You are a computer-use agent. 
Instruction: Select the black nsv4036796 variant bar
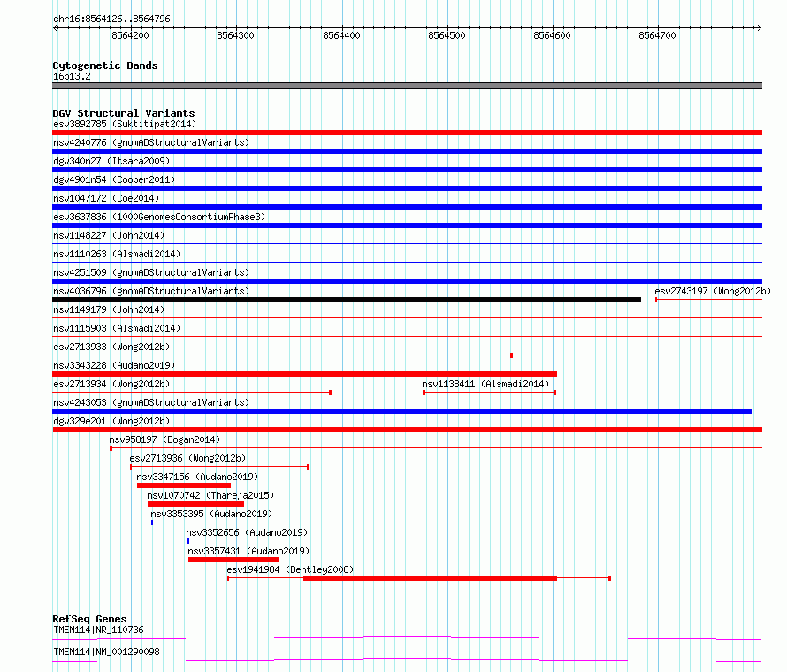(347, 300)
